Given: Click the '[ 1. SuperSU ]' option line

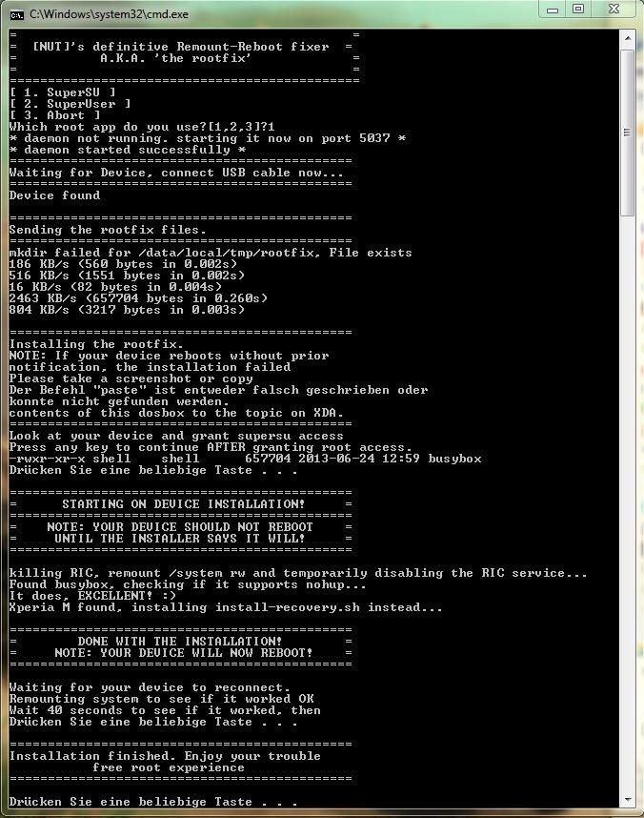Looking at the screenshot, I should click(x=63, y=92).
